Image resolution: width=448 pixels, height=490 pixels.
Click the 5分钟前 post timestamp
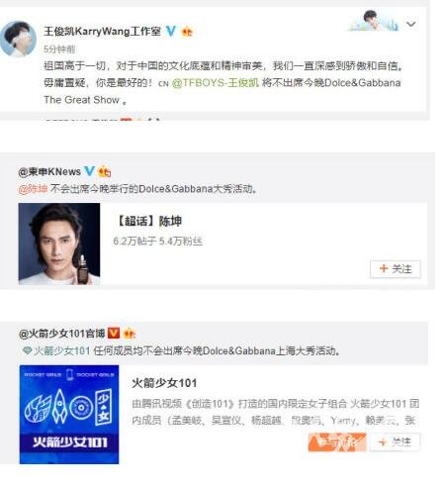tap(59, 49)
